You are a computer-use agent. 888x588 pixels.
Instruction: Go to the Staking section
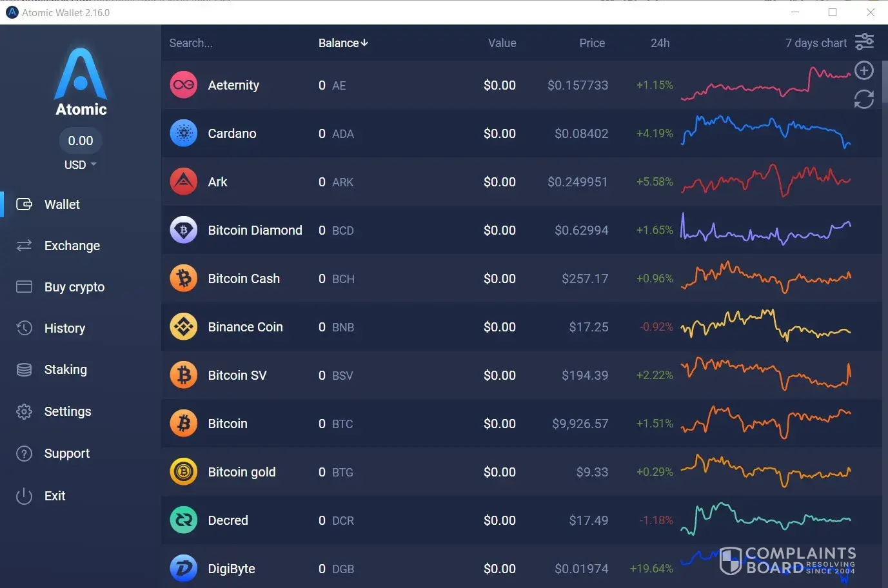[65, 369]
